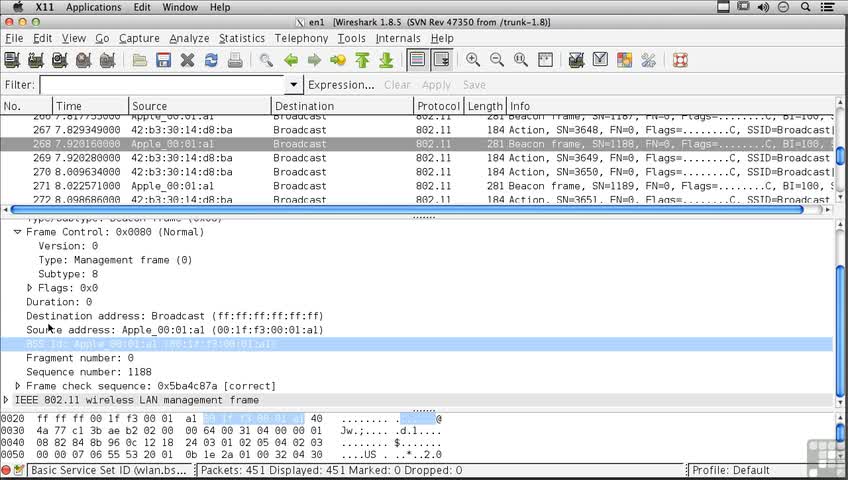
Task: Open the X11 Applications menu
Action: coord(94,7)
